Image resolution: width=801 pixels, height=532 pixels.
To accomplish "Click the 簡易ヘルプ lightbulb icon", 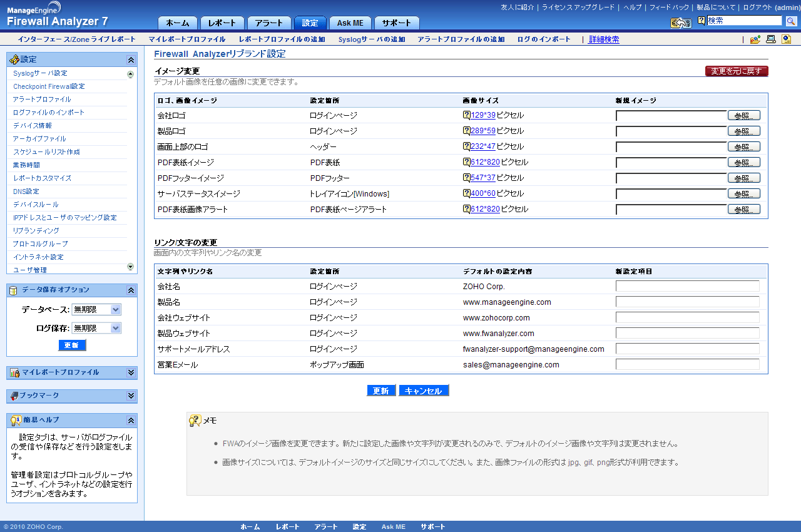I will [16, 419].
